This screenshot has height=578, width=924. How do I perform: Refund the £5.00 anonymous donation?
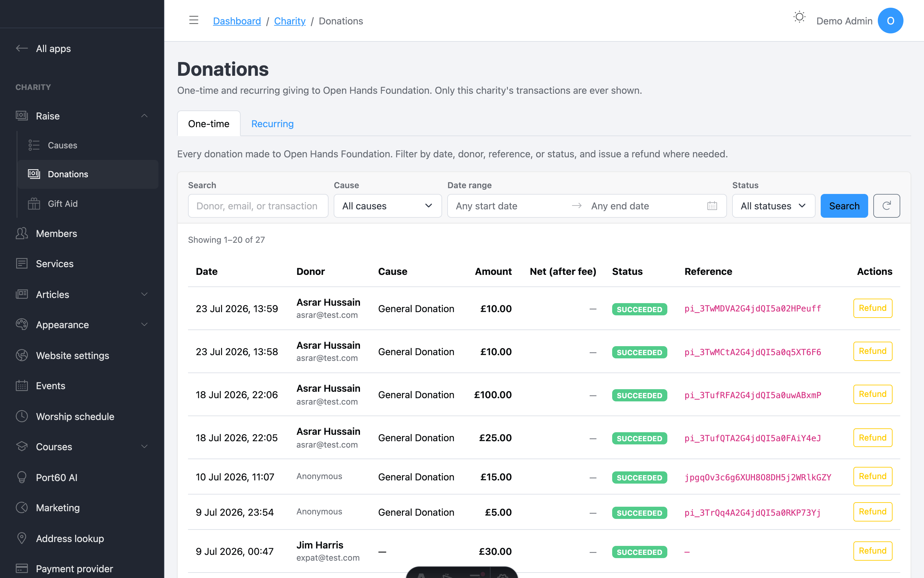coord(872,512)
